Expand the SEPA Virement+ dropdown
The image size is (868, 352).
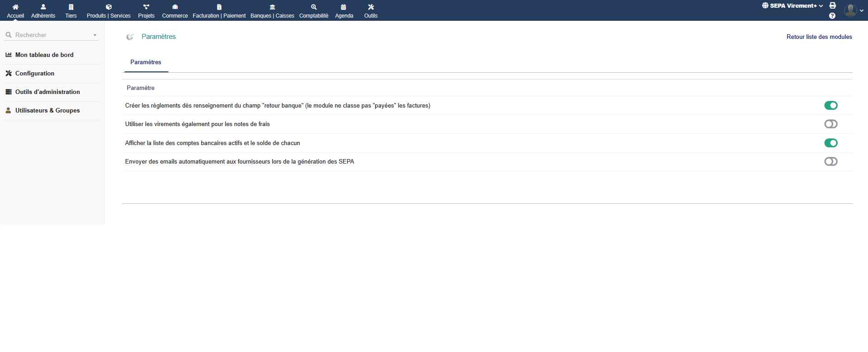pyautogui.click(x=793, y=6)
